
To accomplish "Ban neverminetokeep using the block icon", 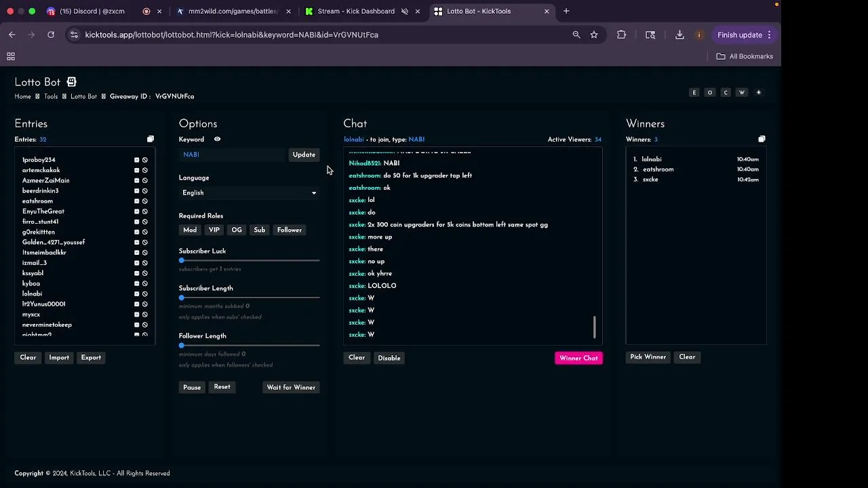I will (x=144, y=325).
